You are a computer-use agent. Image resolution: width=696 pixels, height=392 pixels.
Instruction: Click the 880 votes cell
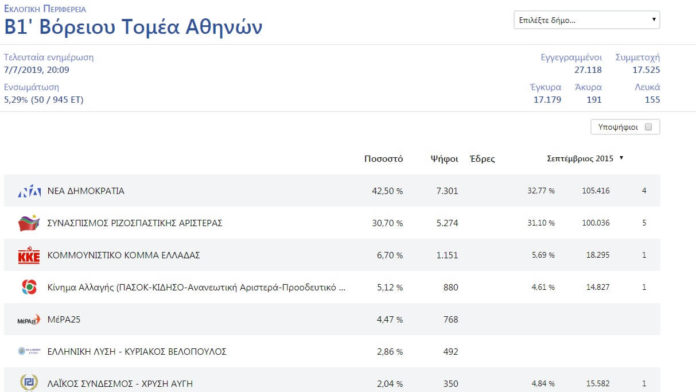pyautogui.click(x=450, y=287)
